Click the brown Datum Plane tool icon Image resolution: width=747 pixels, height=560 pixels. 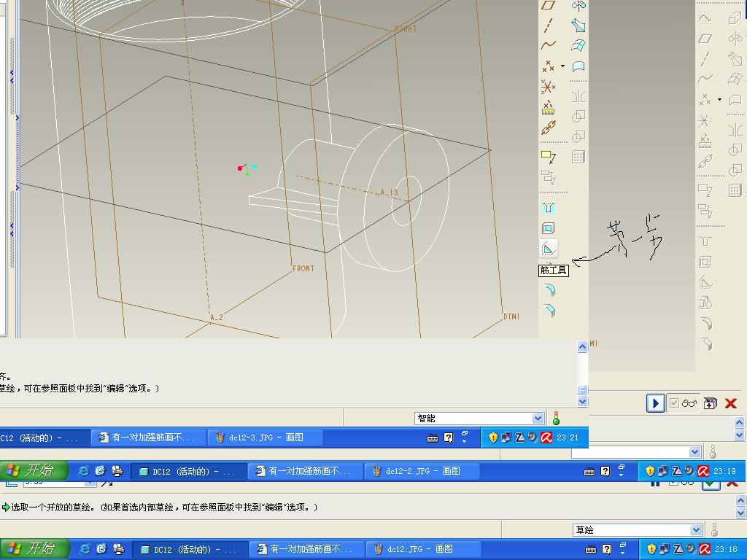coord(549,5)
